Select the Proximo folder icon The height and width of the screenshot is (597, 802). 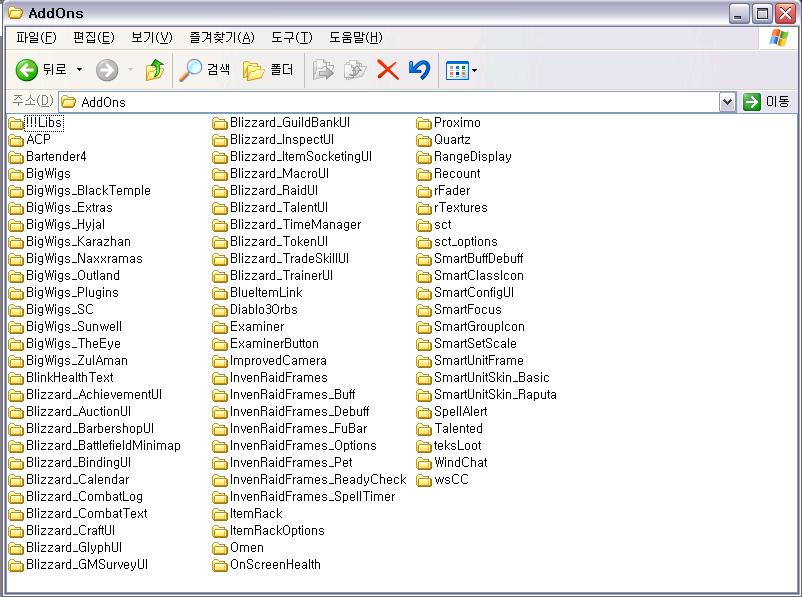[x=424, y=123]
